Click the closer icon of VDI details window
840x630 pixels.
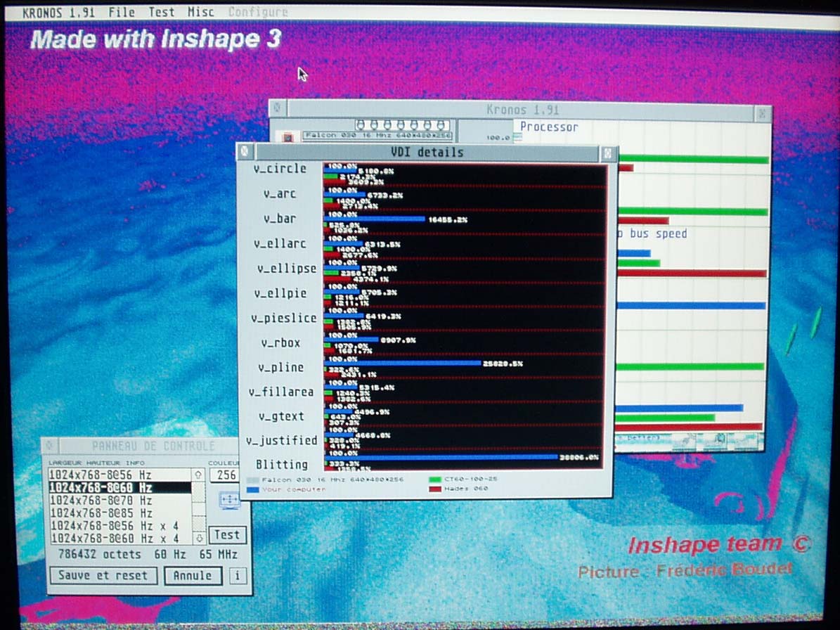pos(245,152)
